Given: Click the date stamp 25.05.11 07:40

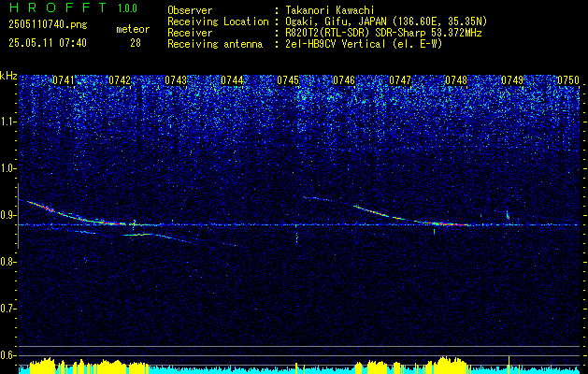Looking at the screenshot, I should click(x=48, y=43).
